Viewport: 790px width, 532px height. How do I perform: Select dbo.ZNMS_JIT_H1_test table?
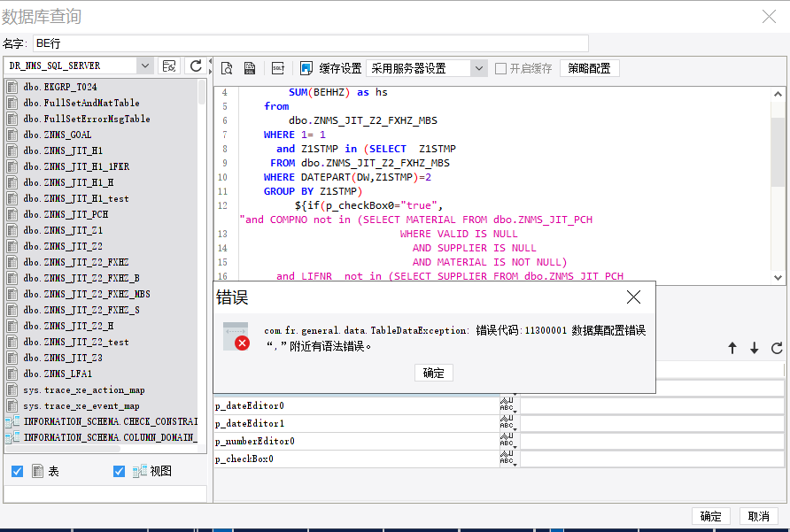click(75, 198)
